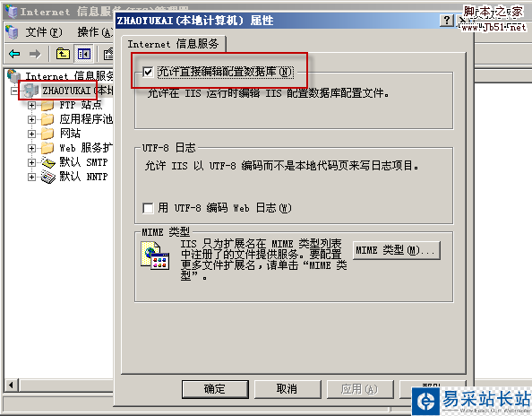Screen dimensions: 532x416
Task: Collapse the ZHAOYUKAI tree node
Action: [14, 91]
